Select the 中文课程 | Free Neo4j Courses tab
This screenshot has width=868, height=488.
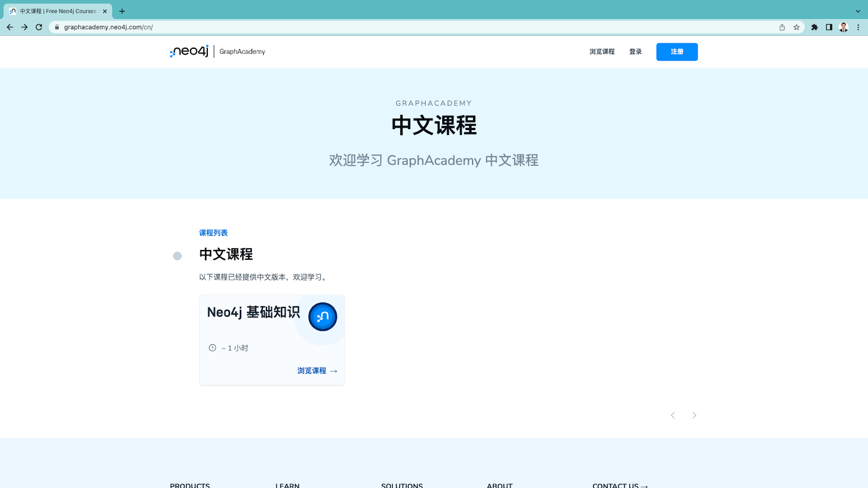coord(58,11)
